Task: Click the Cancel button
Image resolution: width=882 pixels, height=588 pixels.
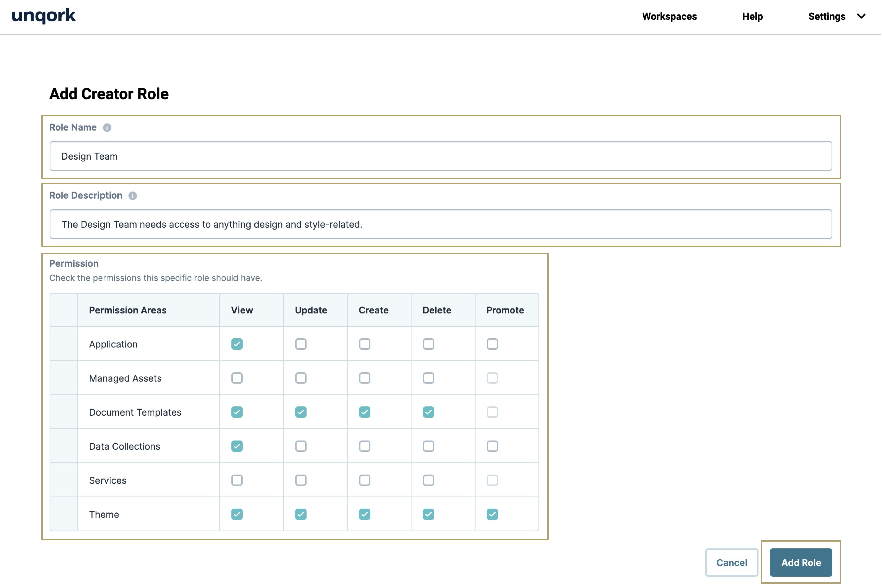Action: [732, 562]
